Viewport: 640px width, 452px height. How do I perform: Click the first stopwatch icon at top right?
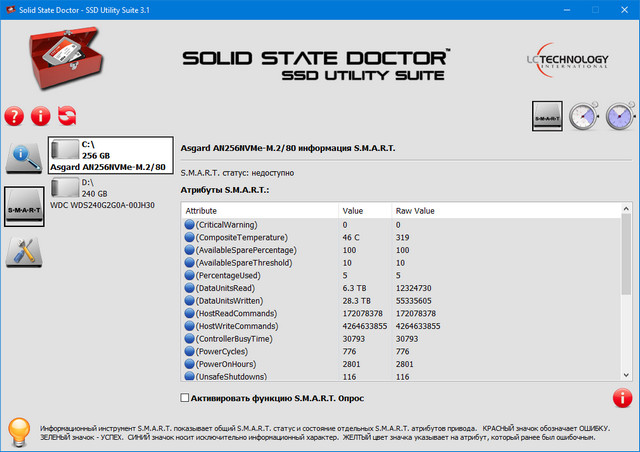[584, 117]
